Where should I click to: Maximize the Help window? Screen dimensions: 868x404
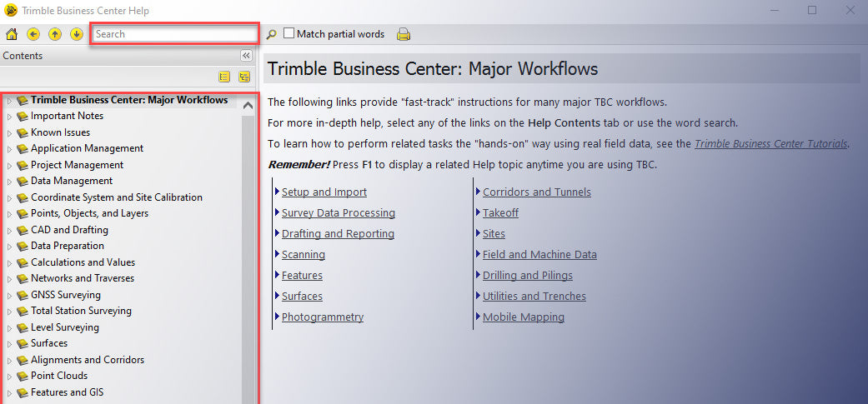[812, 11]
